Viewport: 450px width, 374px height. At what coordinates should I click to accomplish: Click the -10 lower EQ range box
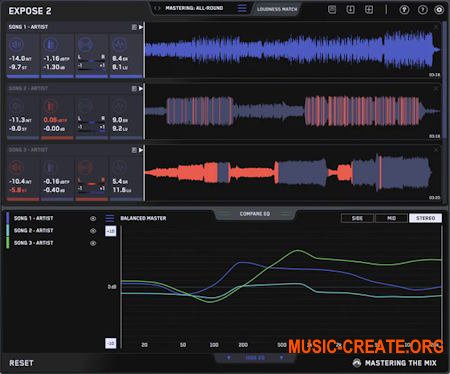point(111,343)
